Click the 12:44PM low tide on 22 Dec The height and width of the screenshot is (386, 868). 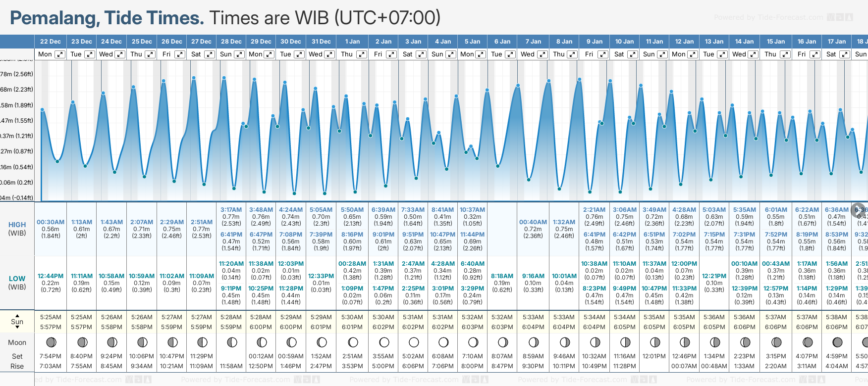click(51, 276)
